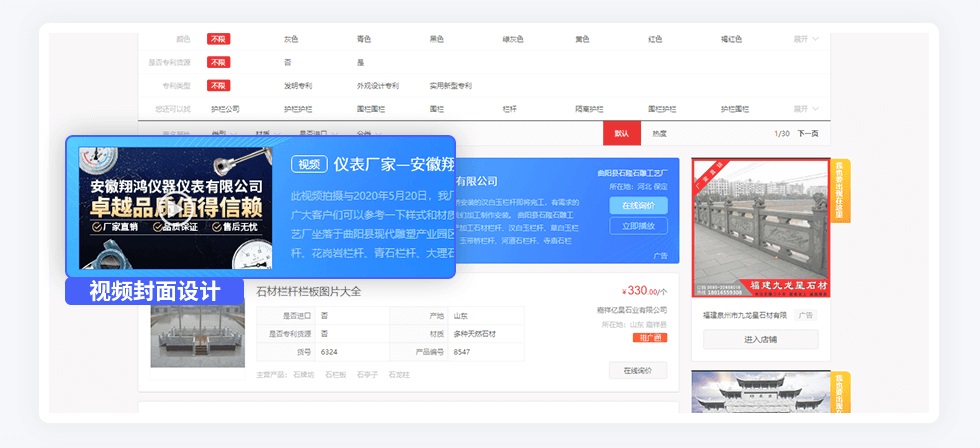Sort results by 热度

point(659,133)
